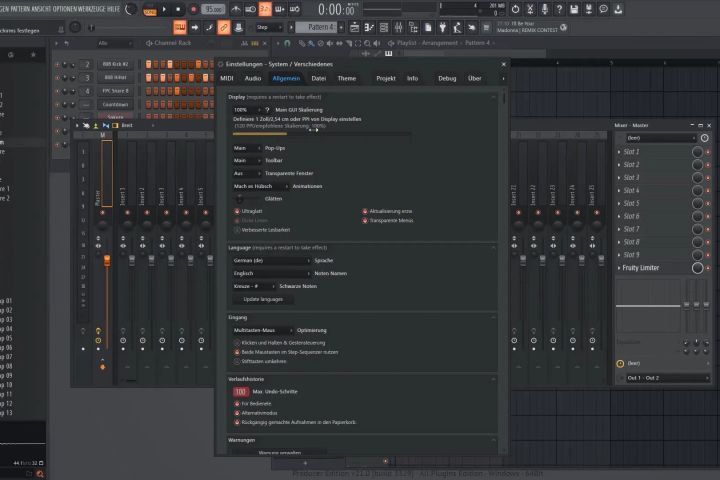Select the 808 Kick #2 channel button
Viewport: 720px width, 480px height.
point(115,64)
